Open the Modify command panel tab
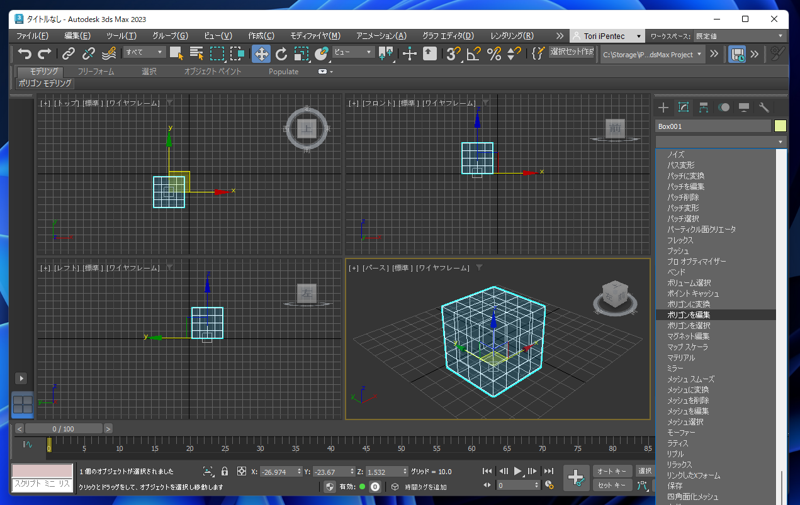Viewport: 800px width, 505px height. click(684, 107)
